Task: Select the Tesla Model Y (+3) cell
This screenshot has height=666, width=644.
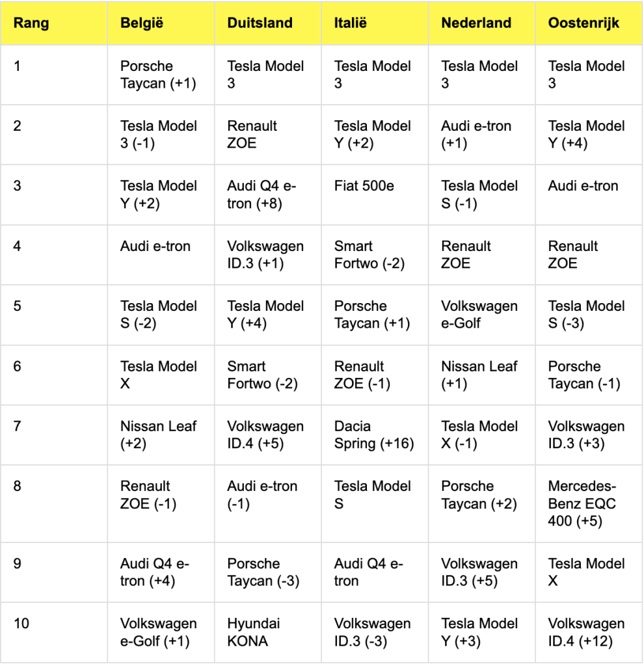Action: [479, 632]
